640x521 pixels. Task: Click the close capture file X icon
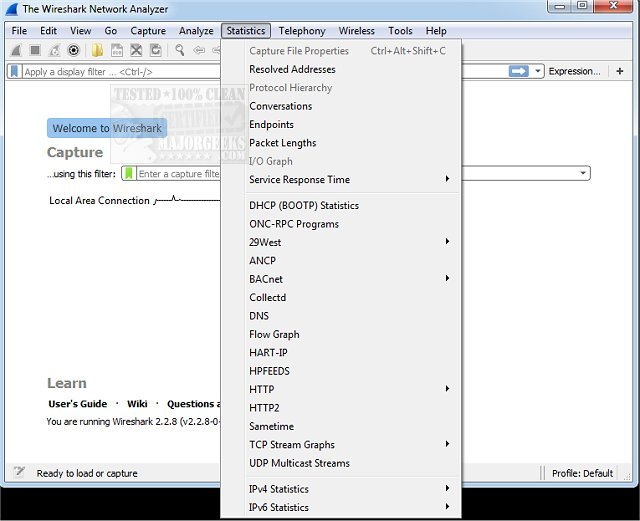point(136,50)
